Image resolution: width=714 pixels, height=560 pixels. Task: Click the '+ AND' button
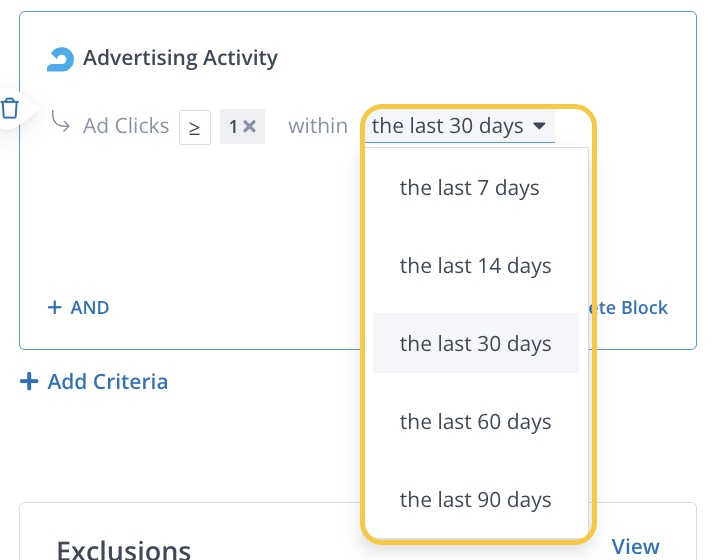click(79, 307)
